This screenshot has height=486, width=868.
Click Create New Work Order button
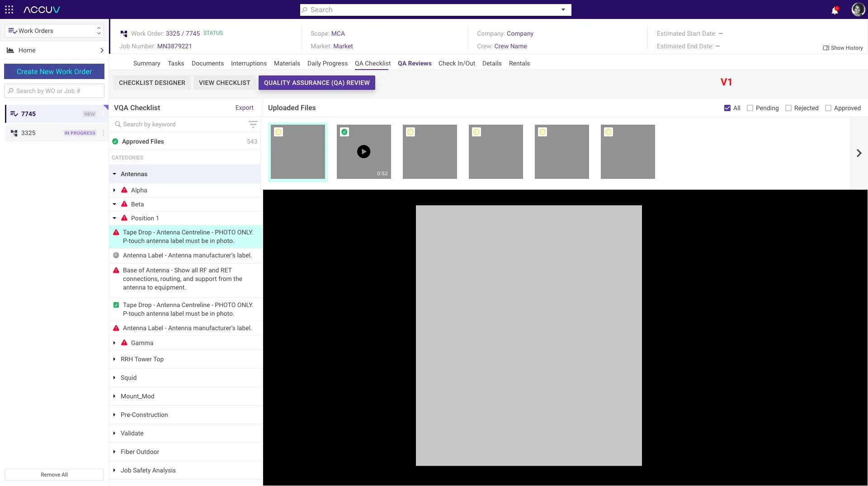[x=54, y=71]
